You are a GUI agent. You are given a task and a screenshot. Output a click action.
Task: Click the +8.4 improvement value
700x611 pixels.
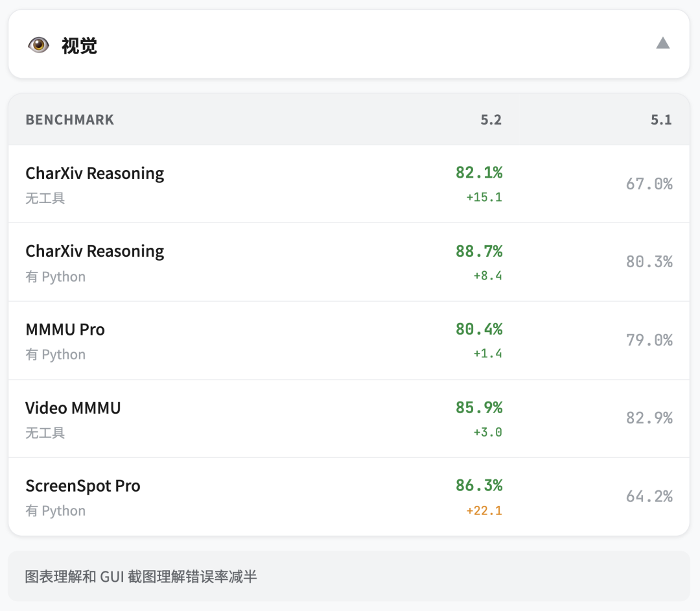[488, 276]
